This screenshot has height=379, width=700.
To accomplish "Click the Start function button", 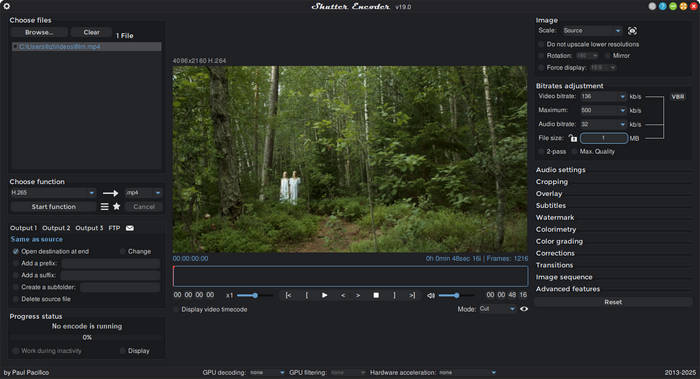I will click(53, 207).
